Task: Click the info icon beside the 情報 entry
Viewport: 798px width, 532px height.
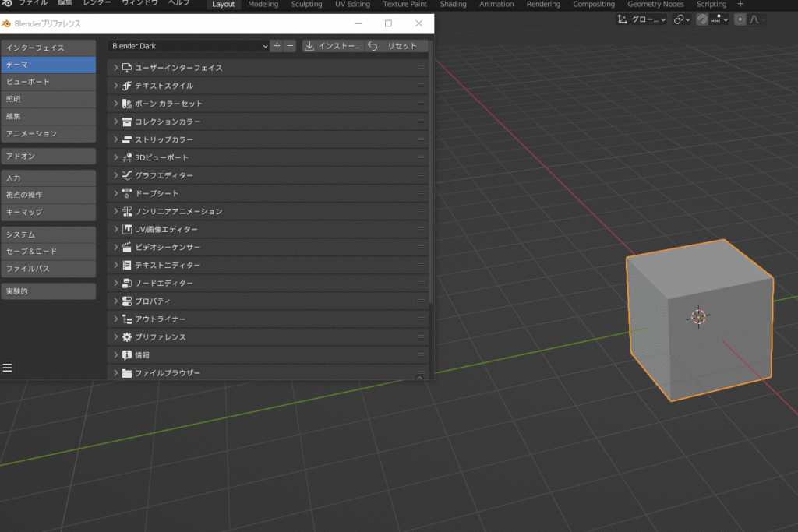Action: tap(125, 354)
